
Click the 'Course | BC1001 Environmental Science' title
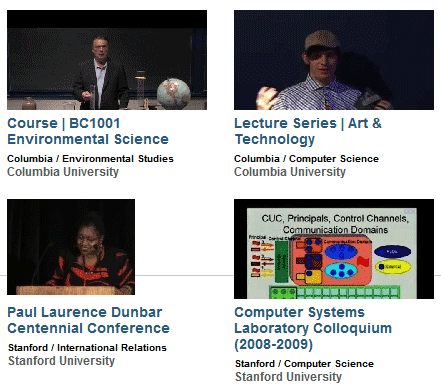tap(88, 131)
